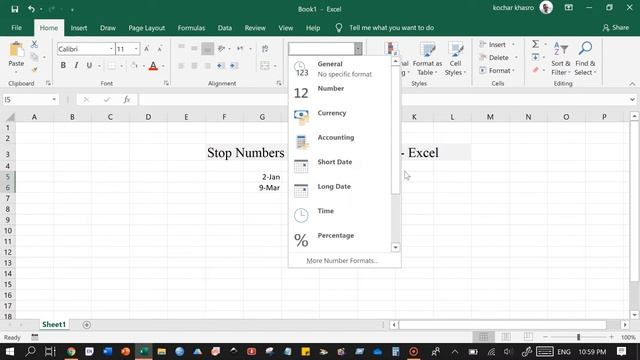Click the Paste clipboard icon
Screen dimensions: 640x360
[x=16, y=50]
